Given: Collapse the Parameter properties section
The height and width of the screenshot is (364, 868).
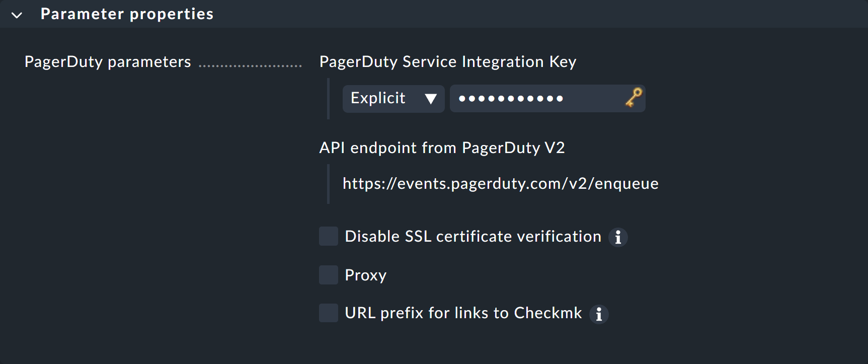Looking at the screenshot, I should point(17,15).
